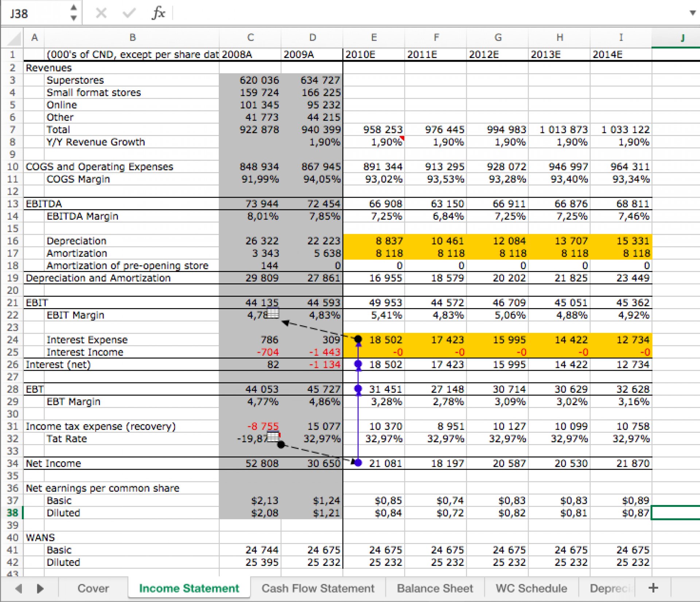The image size is (700, 602).
Task: Click the EBIT row label
Action: (x=36, y=303)
